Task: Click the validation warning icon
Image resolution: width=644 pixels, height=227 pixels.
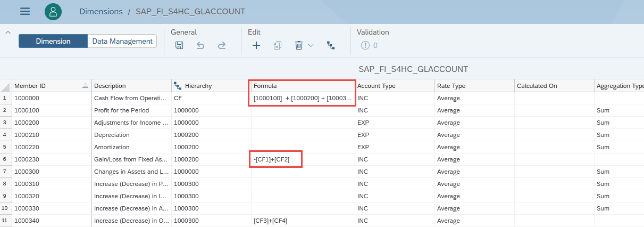Action: click(365, 46)
